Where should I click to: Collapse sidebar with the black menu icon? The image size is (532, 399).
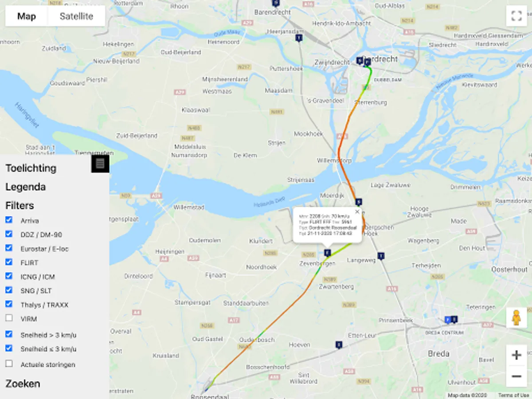click(100, 164)
